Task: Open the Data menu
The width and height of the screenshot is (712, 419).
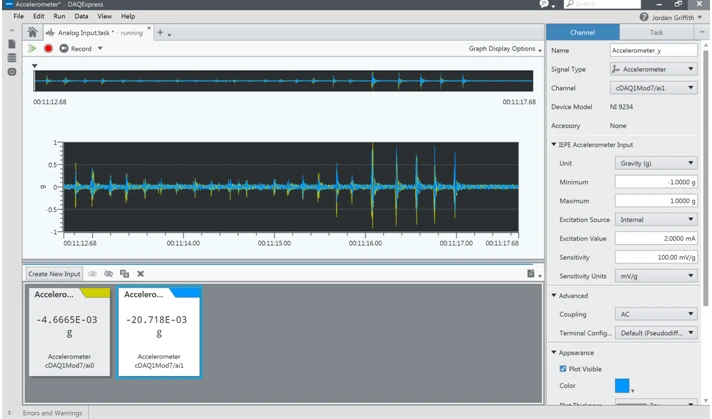Action: coord(81,17)
